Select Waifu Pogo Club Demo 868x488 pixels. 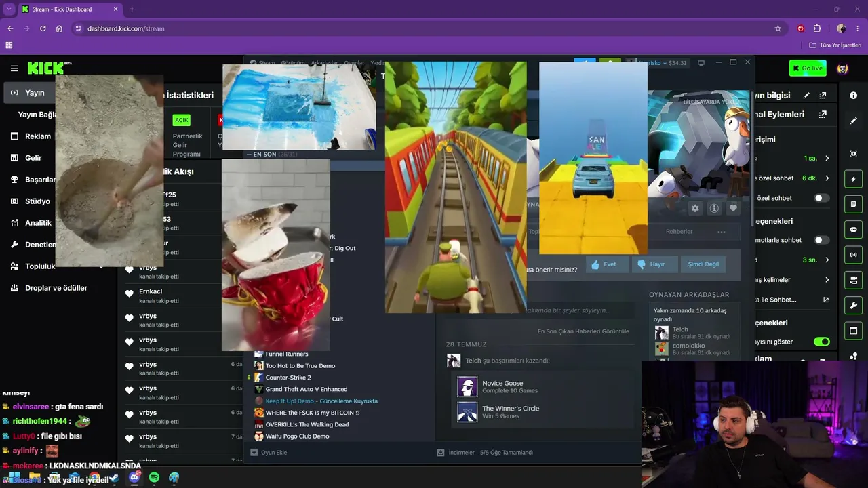coord(297,436)
